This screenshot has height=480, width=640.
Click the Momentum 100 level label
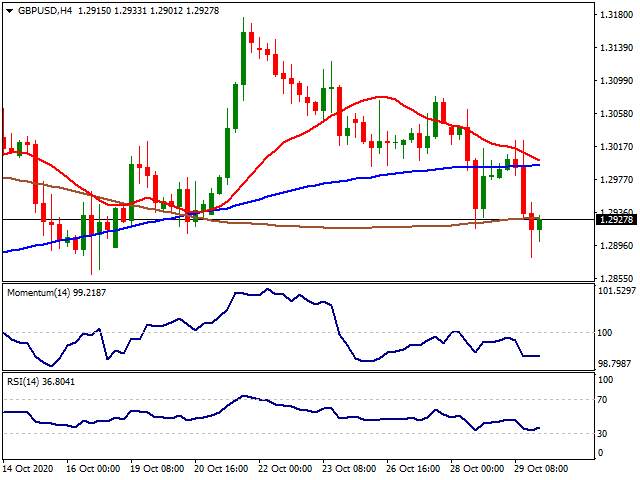click(604, 333)
